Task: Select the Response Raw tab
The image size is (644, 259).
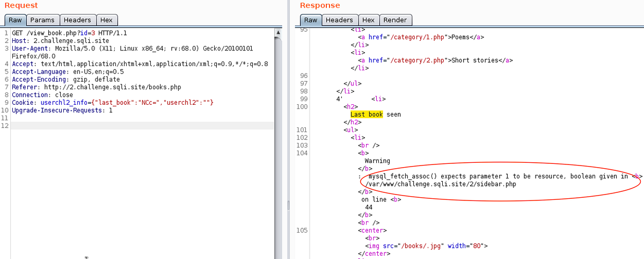Action: [x=311, y=20]
